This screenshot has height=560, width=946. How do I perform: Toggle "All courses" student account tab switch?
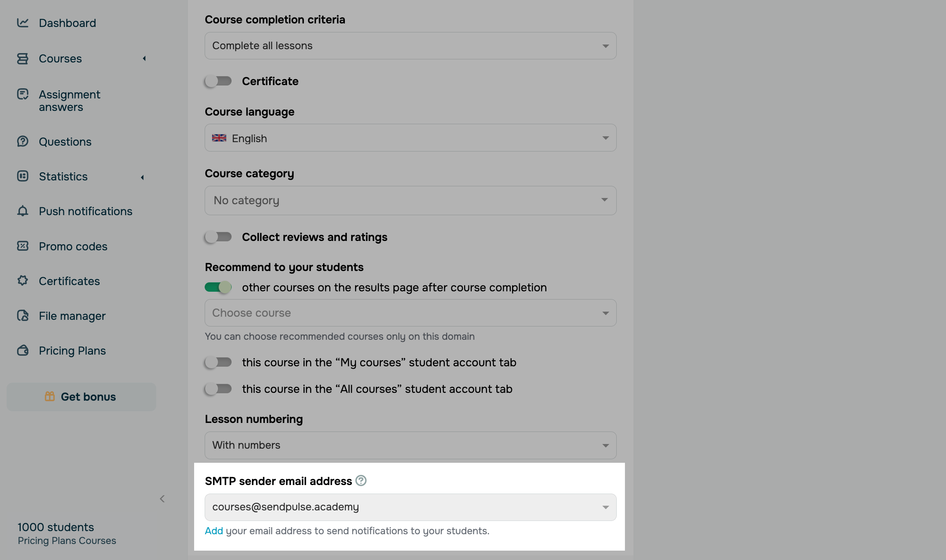pyautogui.click(x=218, y=389)
